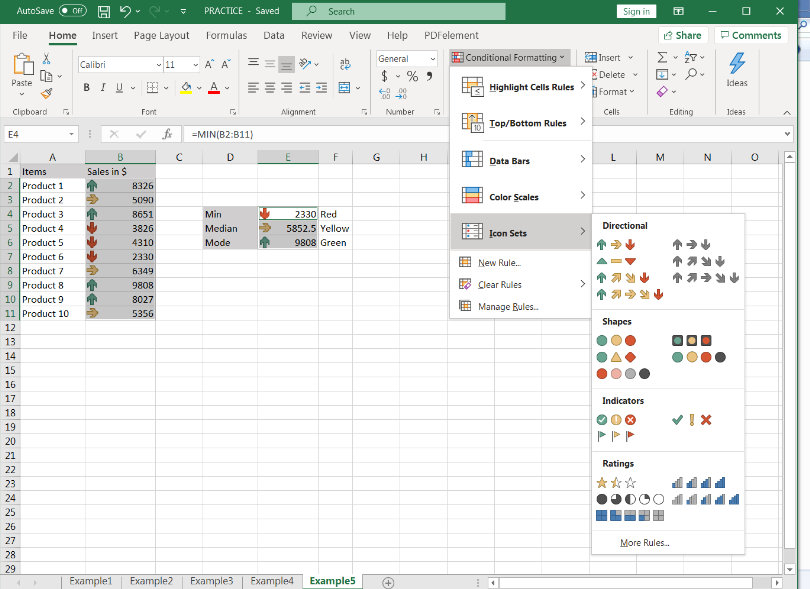Viewport: 810px width, 589px height.
Task: Select 5 Arrows Gray icon set
Action: 706,278
